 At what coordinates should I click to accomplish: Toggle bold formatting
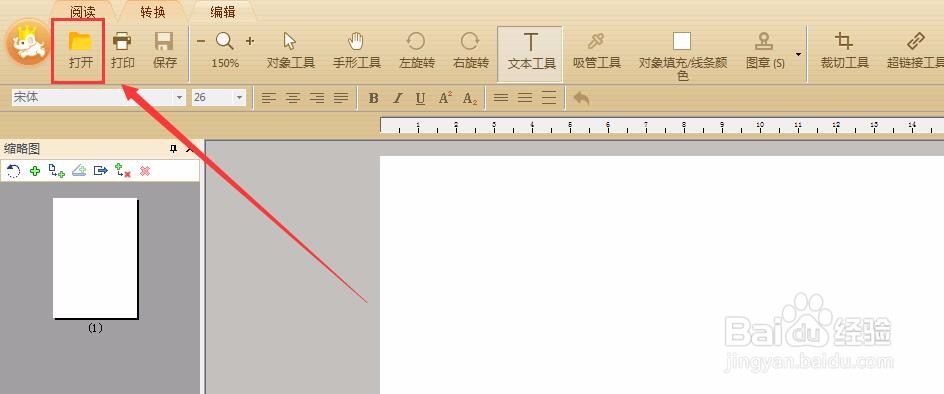[373, 98]
